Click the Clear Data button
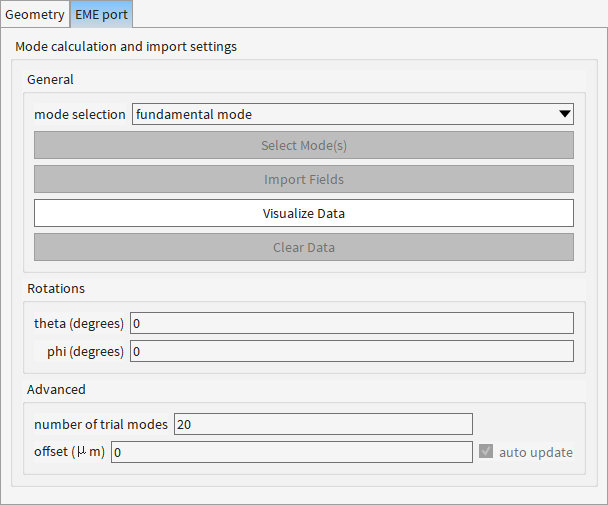 click(304, 247)
